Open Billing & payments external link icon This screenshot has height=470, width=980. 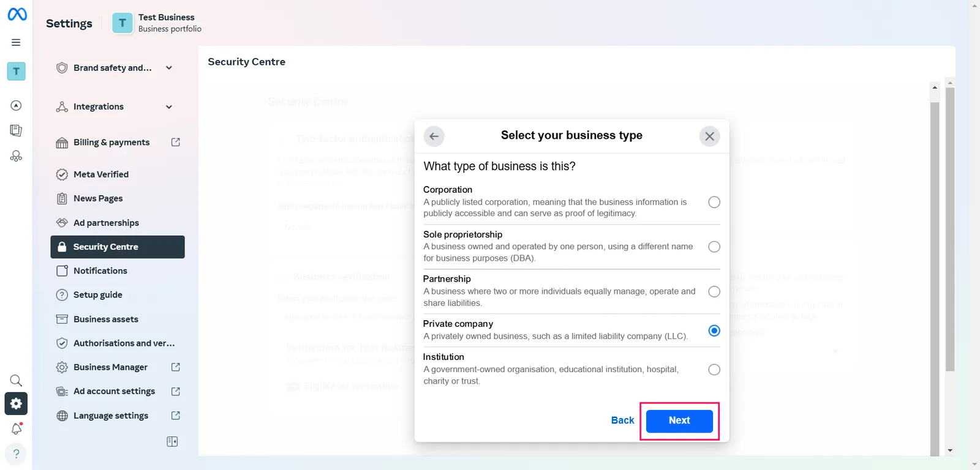point(176,142)
